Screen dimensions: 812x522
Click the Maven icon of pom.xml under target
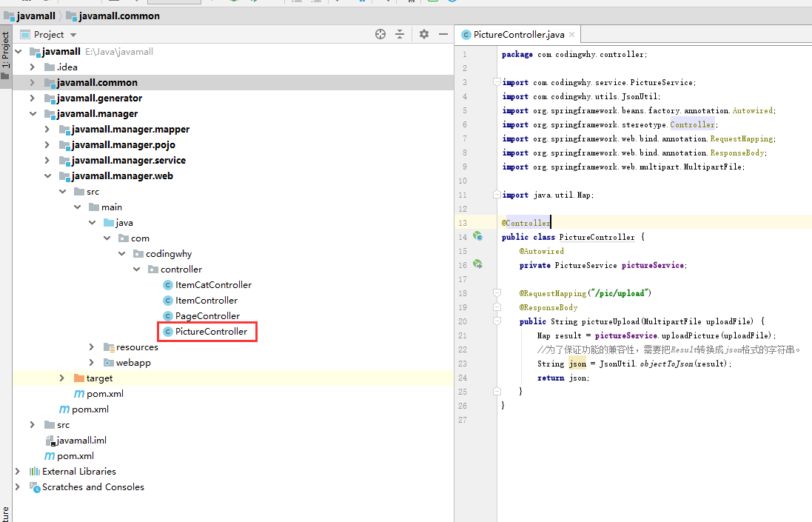[x=79, y=394]
